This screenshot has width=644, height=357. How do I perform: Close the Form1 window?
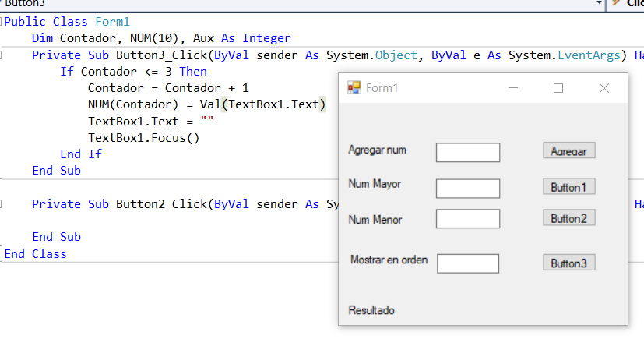click(x=604, y=88)
